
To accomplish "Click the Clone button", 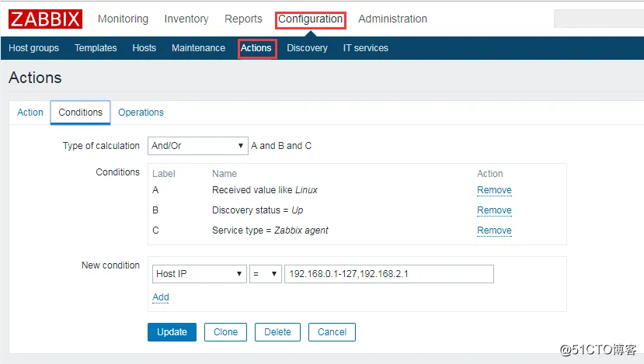I will point(225,332).
